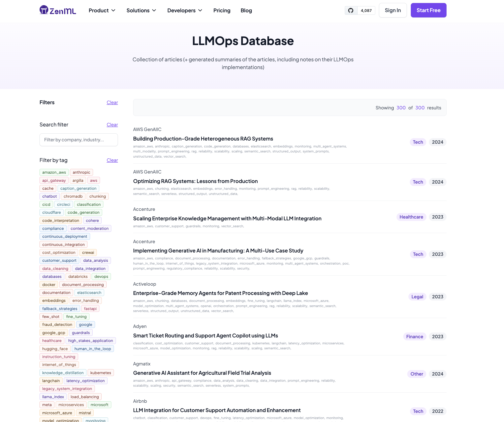Click Clear next to Search filter

point(112,125)
